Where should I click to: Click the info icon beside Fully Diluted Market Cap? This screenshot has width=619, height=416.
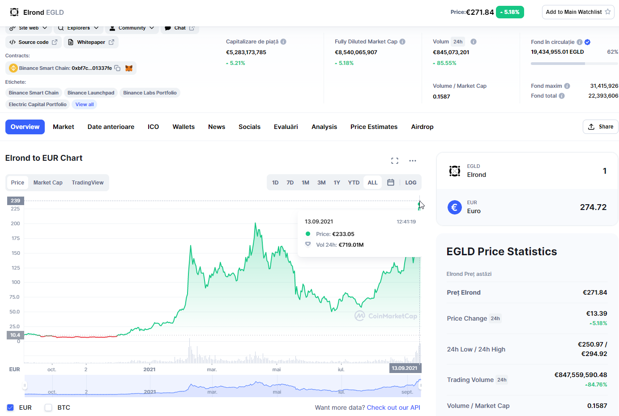tap(402, 41)
